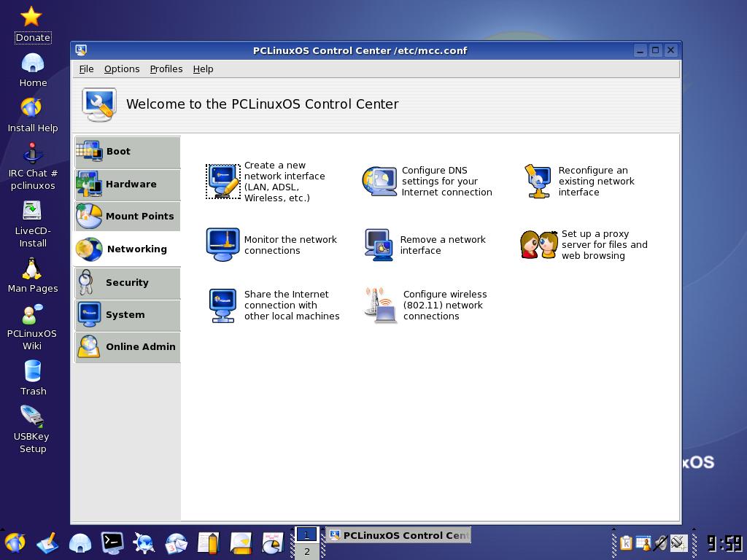Open the Hardware section icon
The image size is (747, 560).
[x=89, y=184]
